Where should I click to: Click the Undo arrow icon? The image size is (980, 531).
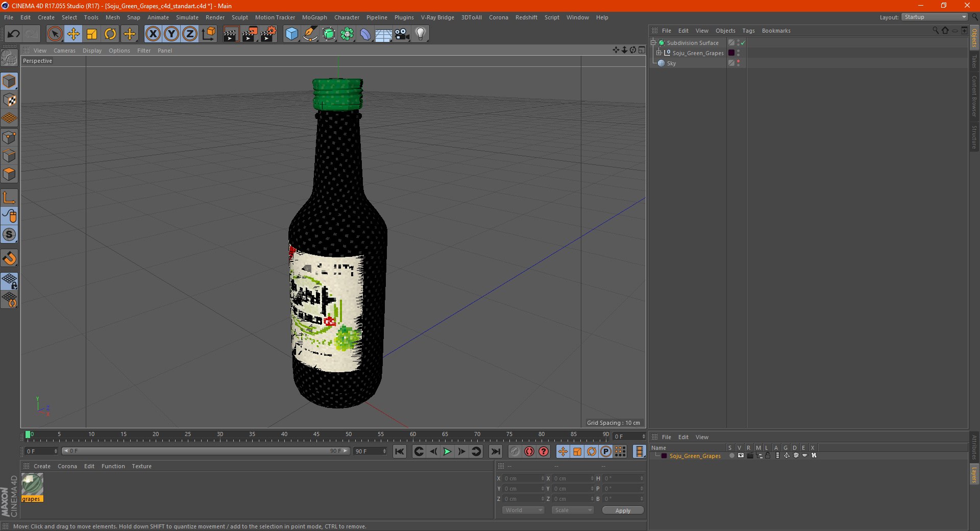(x=14, y=34)
